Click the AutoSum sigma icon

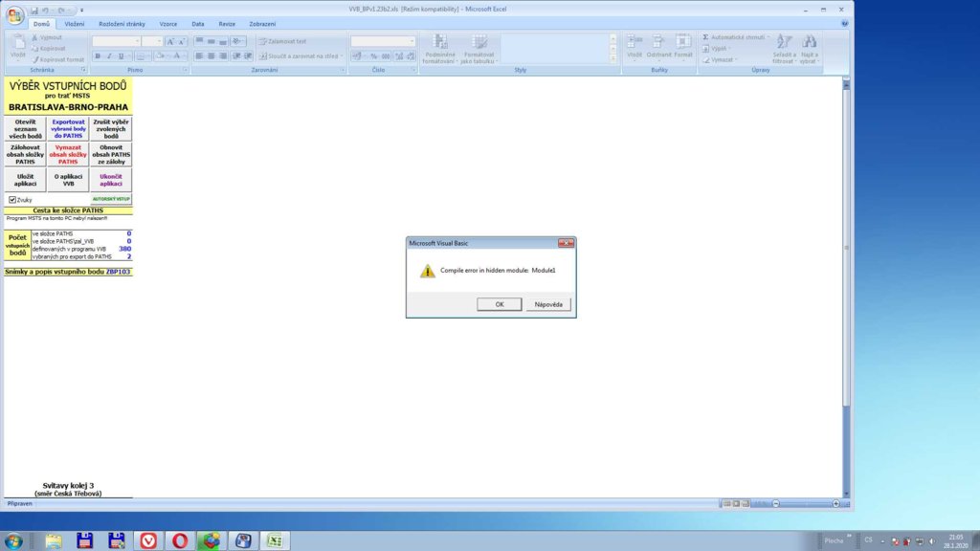tap(705, 37)
